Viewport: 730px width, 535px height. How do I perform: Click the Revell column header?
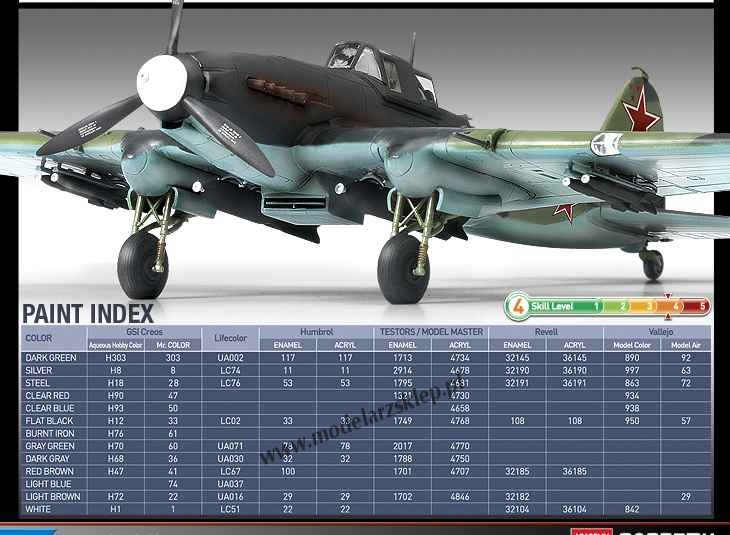coord(546,331)
